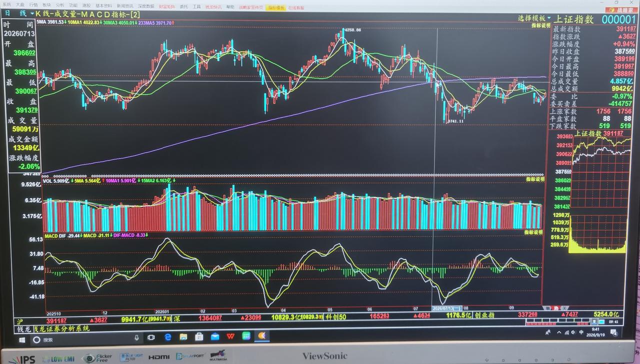640x364 pixels.
Task: Open the 系统 menu
Action: coord(6,4)
